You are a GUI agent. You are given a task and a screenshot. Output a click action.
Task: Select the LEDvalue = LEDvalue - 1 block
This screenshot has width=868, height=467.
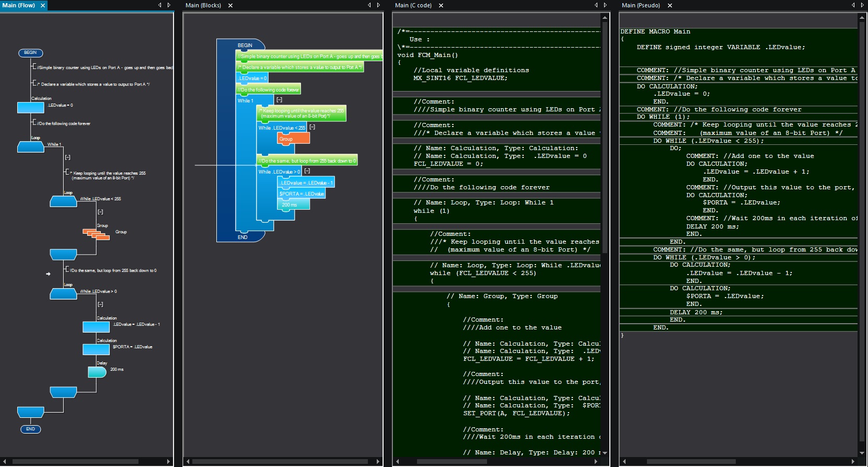[x=306, y=183]
